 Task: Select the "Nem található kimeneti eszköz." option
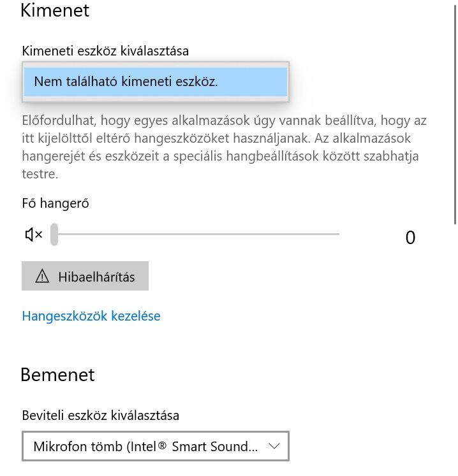coord(156,82)
